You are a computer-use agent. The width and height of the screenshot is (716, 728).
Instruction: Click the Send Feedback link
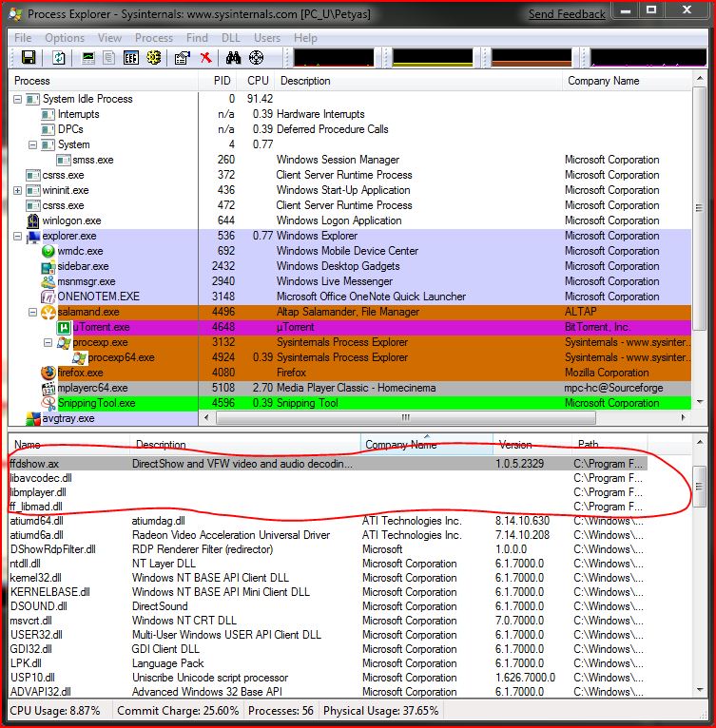[x=567, y=14]
